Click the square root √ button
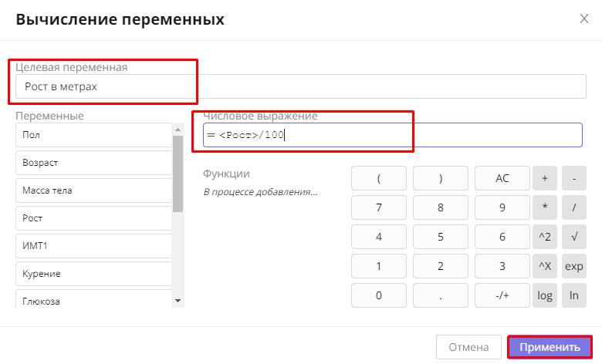Screen dimensions: 602x364 tap(573, 237)
